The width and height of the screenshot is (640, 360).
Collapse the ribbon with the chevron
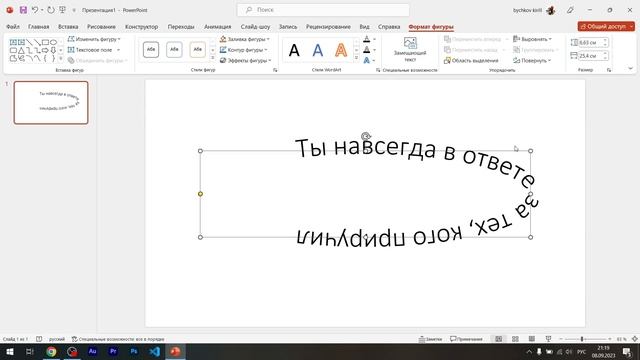point(630,69)
